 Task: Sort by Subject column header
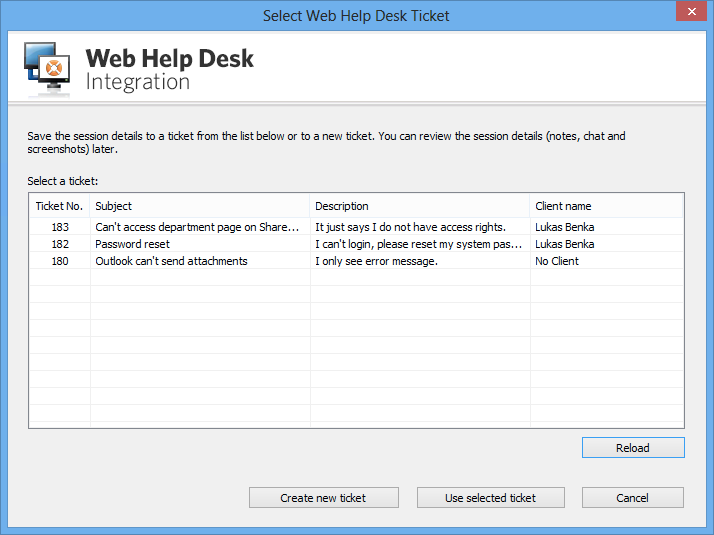point(199,206)
